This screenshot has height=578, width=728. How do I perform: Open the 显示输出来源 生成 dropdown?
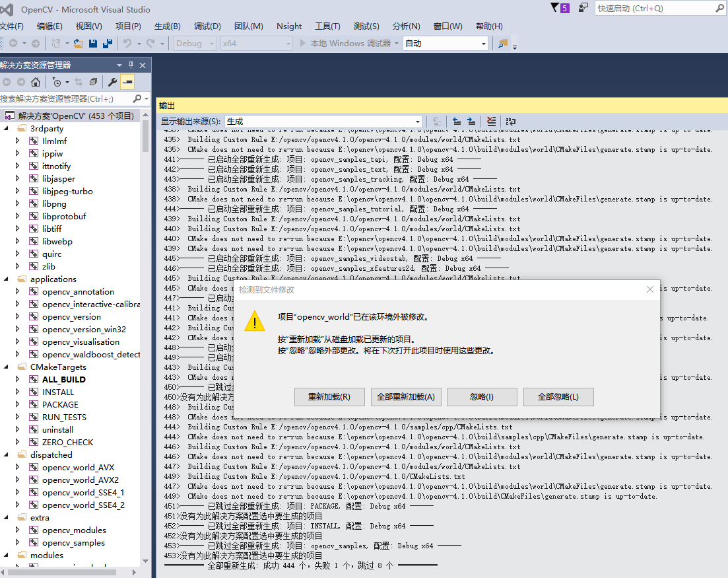point(323,122)
